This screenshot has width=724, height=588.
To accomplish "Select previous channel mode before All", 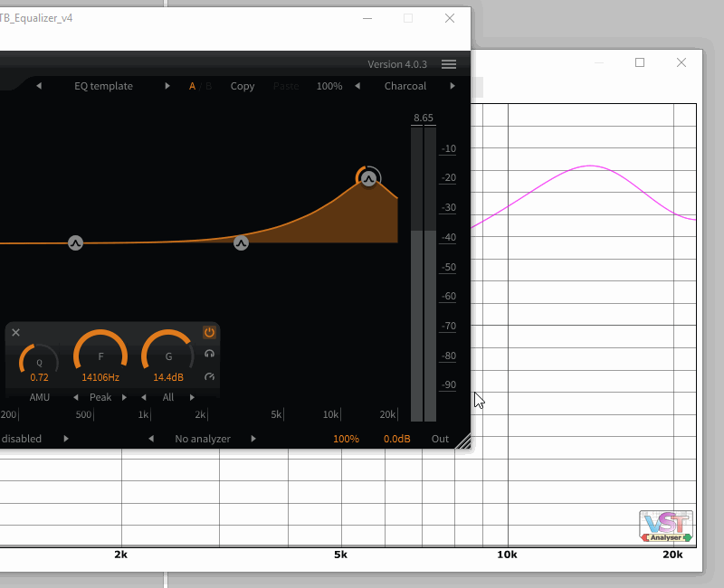I will coord(144,397).
